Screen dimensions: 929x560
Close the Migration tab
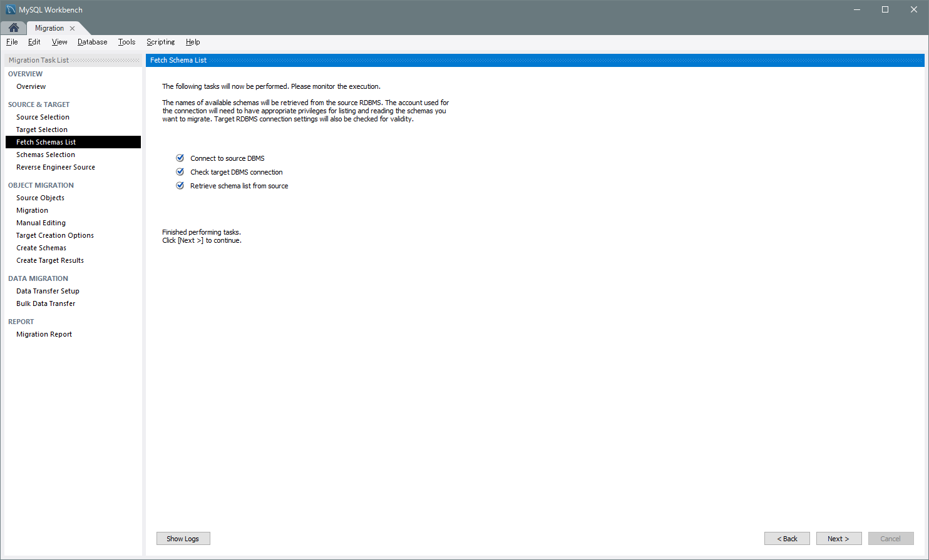click(73, 28)
